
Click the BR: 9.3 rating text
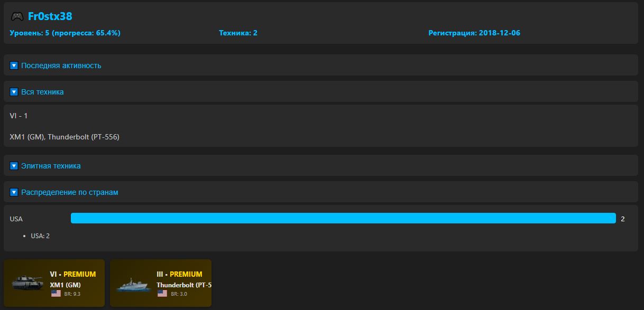(x=72, y=294)
